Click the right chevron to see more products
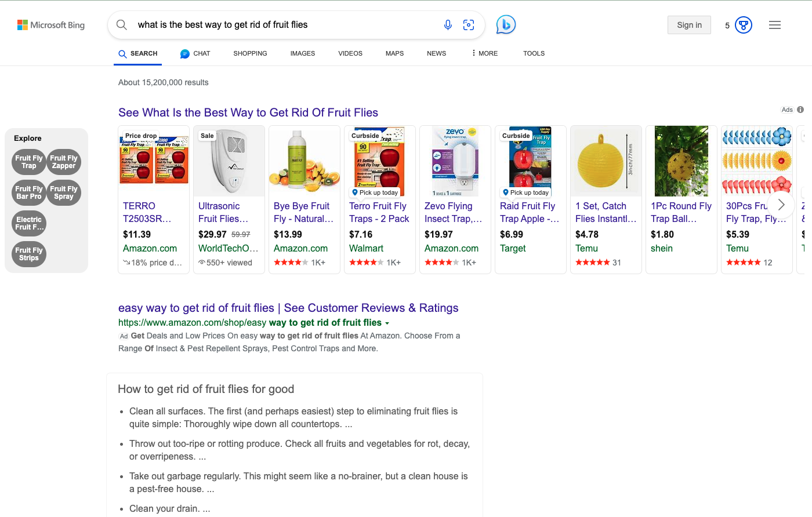 [x=781, y=205]
